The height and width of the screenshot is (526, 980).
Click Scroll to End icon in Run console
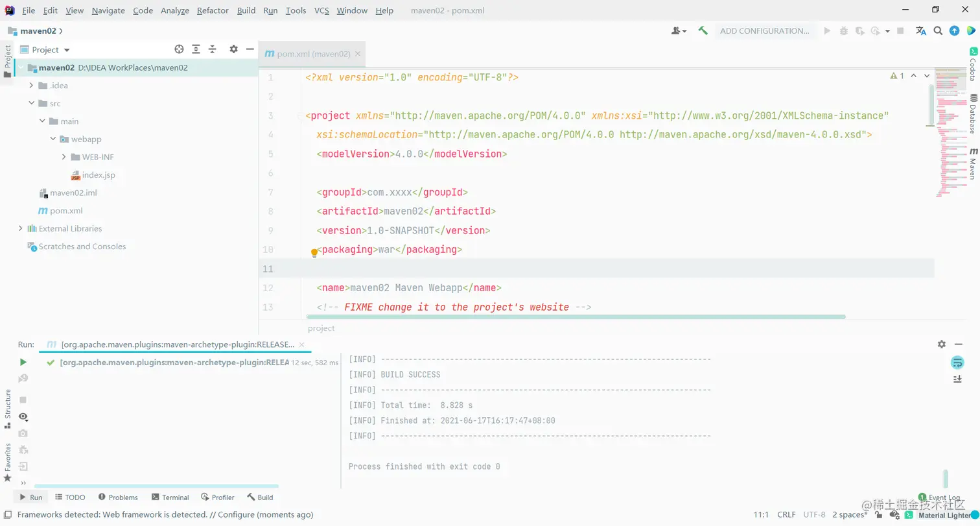(957, 379)
